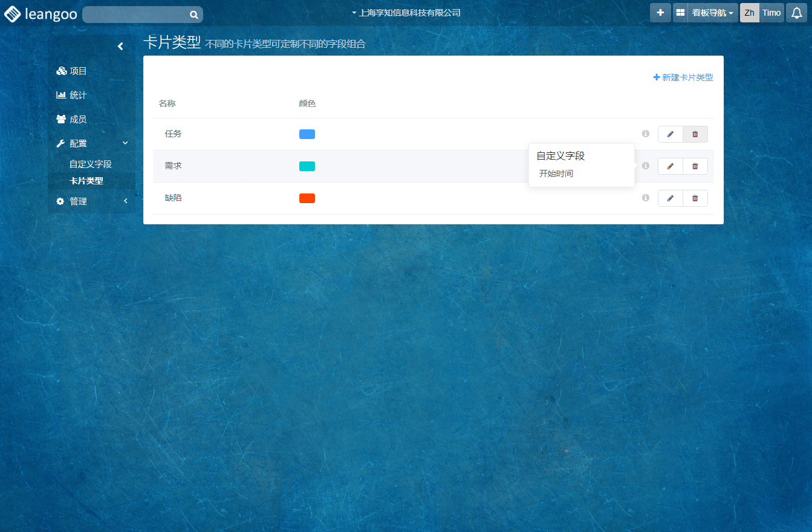
Task: Collapse the sidebar with left chevron
Action: click(x=120, y=46)
